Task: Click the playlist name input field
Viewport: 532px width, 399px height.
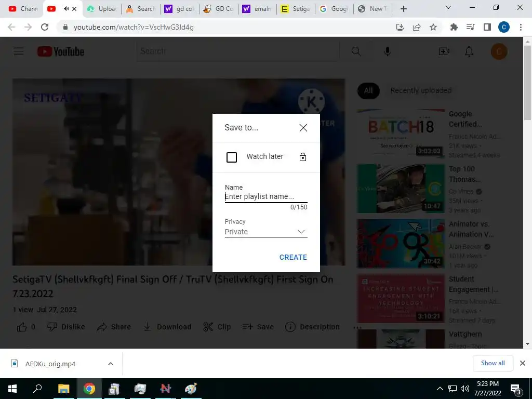Action: tap(266, 196)
